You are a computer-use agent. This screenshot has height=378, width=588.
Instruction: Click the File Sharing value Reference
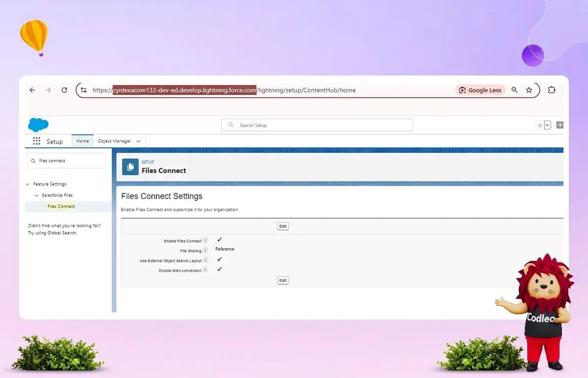(x=225, y=249)
